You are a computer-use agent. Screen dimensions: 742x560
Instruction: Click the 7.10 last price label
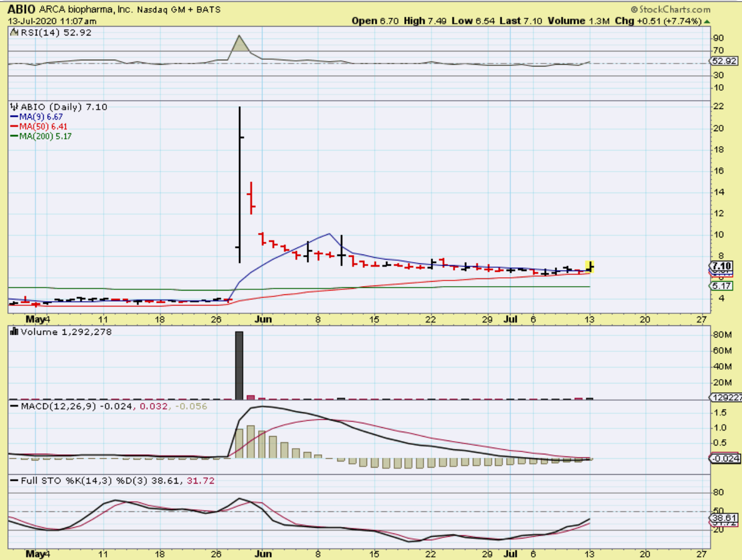722,266
